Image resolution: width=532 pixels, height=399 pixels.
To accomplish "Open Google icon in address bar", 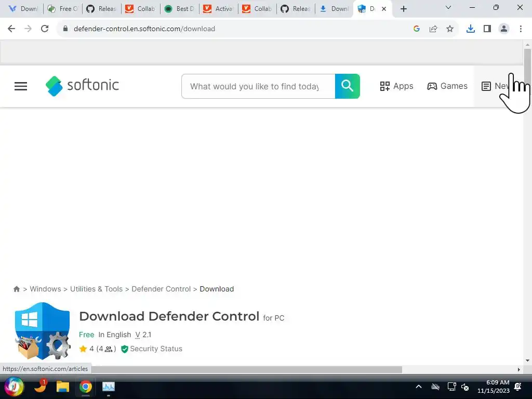I will pyautogui.click(x=417, y=29).
